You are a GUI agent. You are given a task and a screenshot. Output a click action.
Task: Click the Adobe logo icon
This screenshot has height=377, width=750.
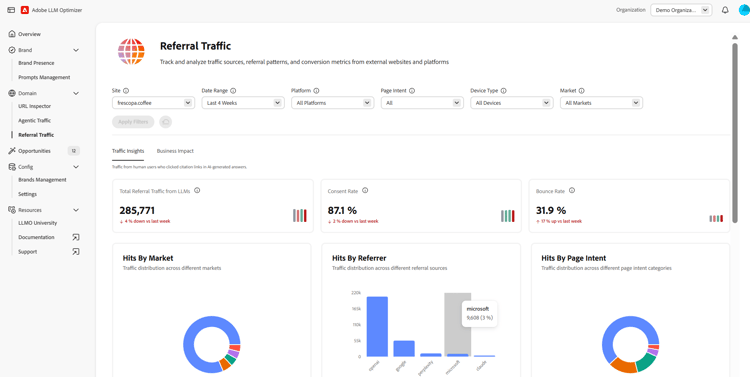tap(25, 10)
